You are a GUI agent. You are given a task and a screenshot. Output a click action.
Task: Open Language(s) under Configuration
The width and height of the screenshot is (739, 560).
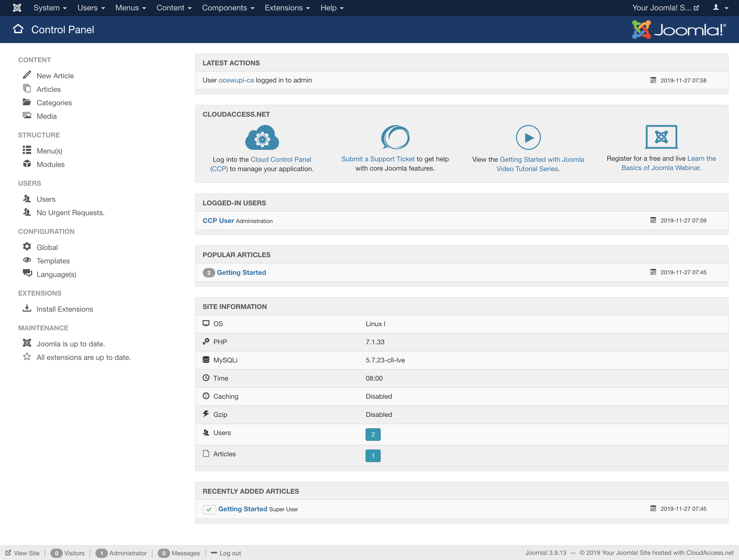[x=57, y=275]
